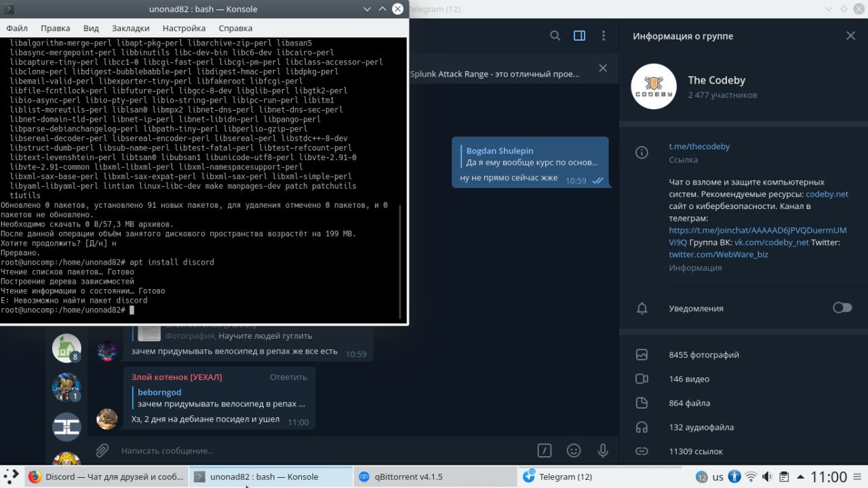This screenshot has height=488, width=868.
Task: Click the info circle icon in group info
Action: click(642, 153)
